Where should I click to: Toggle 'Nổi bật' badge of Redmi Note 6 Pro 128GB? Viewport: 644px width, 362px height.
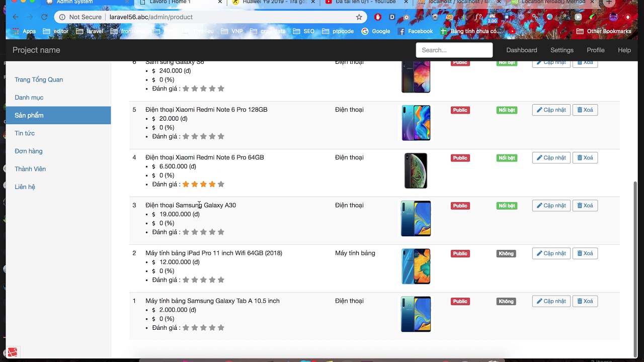(x=507, y=110)
